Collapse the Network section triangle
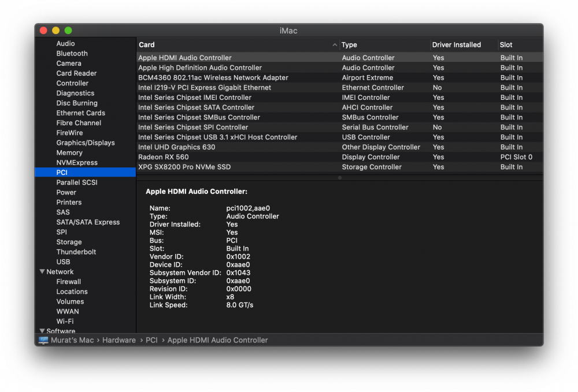578x392 pixels. point(42,272)
